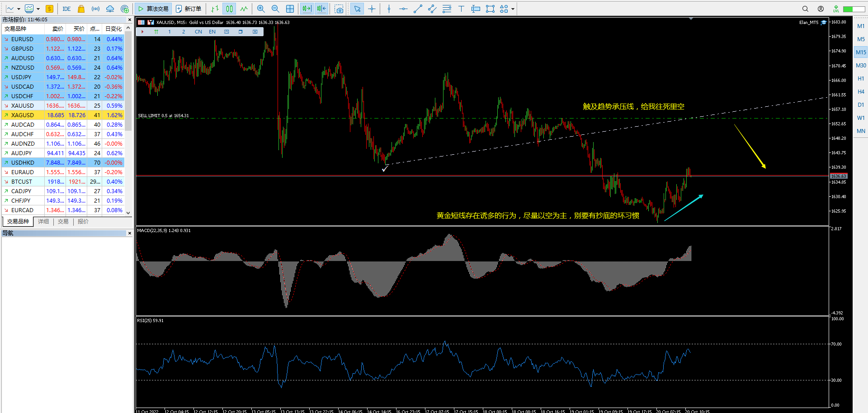Switch to the 报价 tab

pos(83,222)
